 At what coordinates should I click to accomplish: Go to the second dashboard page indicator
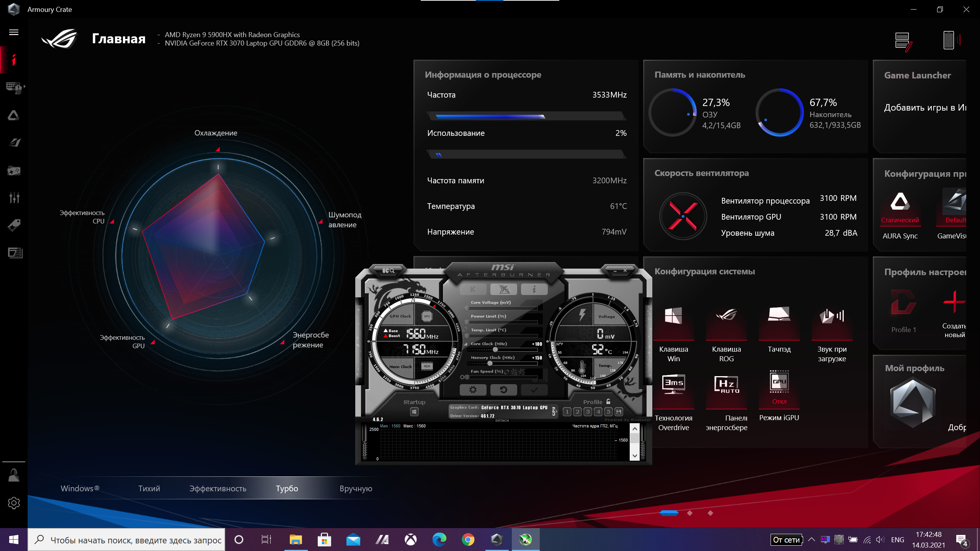pos(690,513)
